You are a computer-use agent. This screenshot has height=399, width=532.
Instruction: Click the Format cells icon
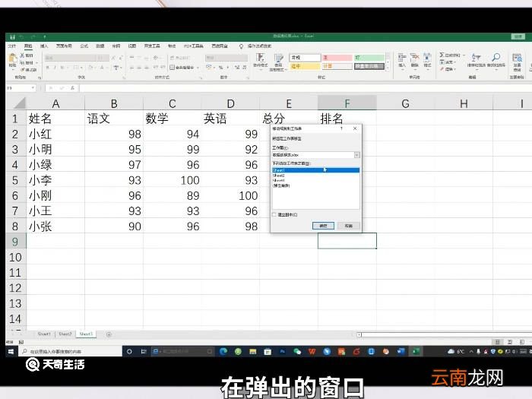tap(427, 58)
